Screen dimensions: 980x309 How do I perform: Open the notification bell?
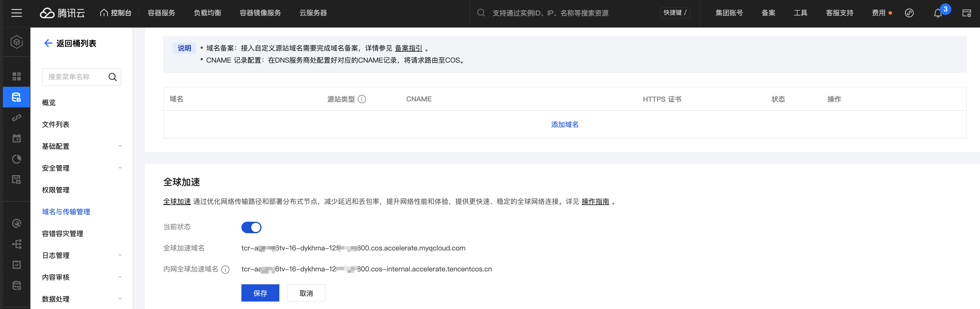coord(937,13)
